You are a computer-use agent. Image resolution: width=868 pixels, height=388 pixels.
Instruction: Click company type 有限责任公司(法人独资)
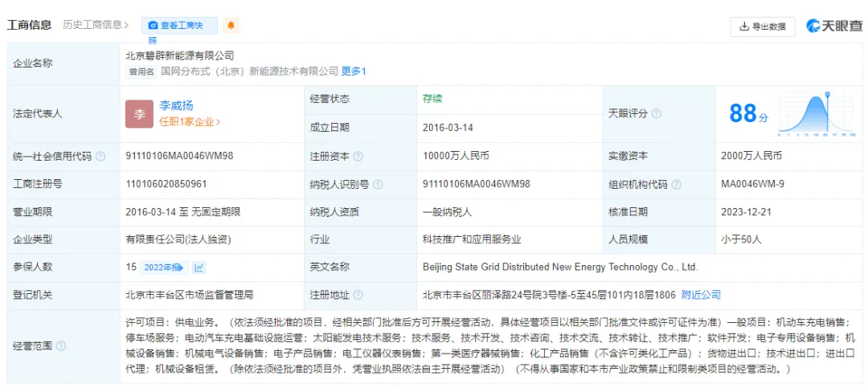click(x=178, y=239)
